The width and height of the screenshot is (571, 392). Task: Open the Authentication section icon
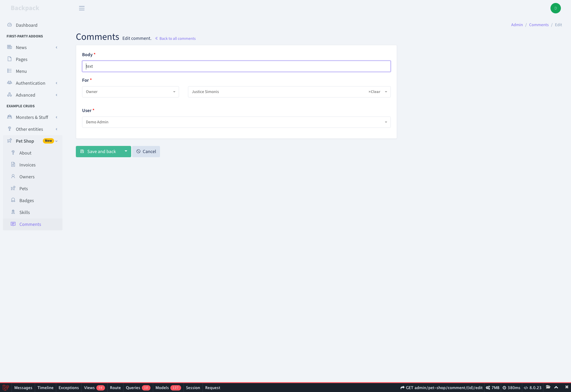(x=10, y=83)
